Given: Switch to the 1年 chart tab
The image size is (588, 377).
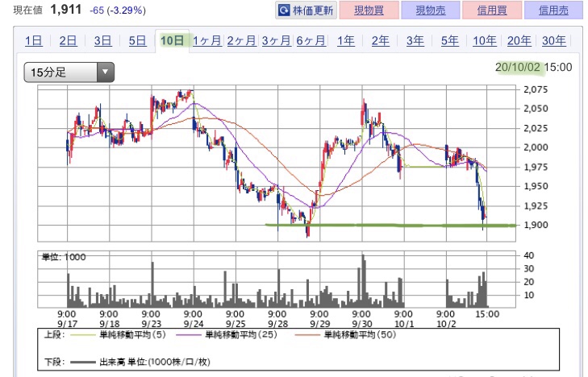Looking at the screenshot, I should coord(346,40).
